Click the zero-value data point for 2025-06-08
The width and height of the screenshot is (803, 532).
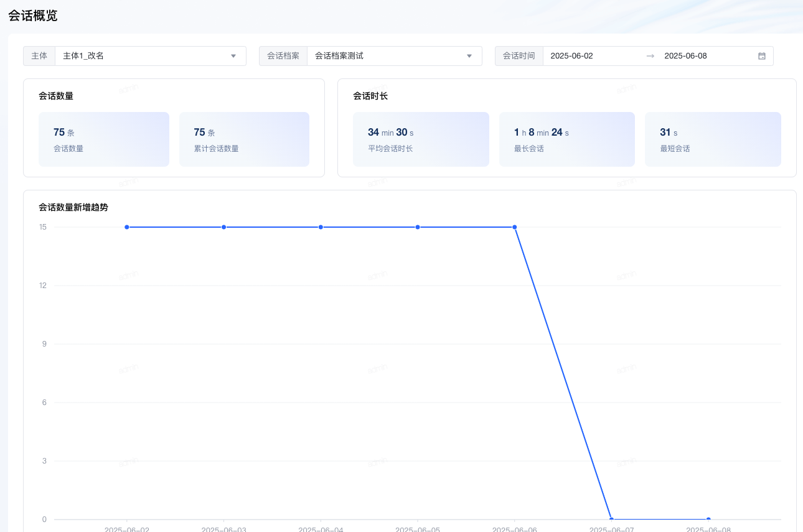[708, 519]
